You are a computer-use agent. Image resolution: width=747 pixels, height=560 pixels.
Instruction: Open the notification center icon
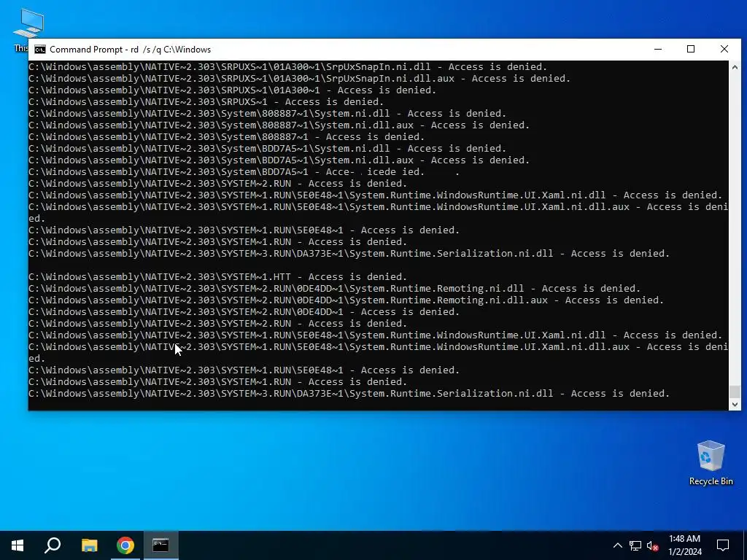723,545
